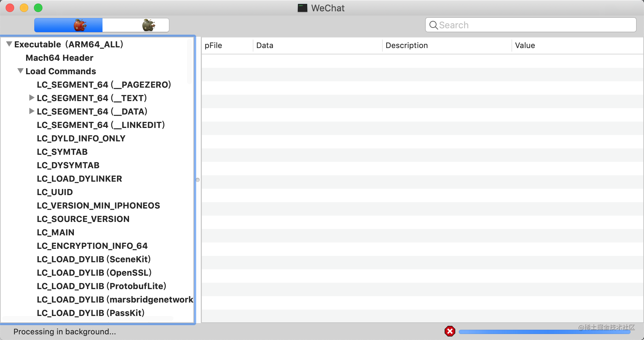Click the Processing in background status text

(65, 332)
